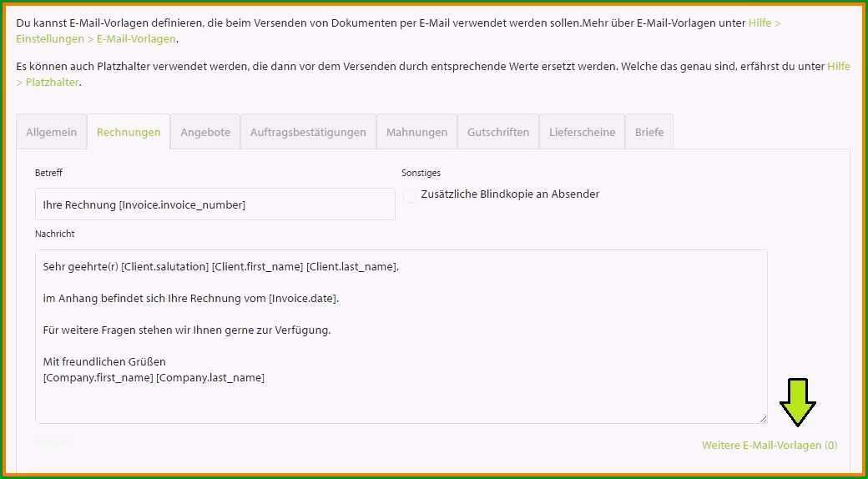Follow the Hilfe > Platzhalter link
The width and height of the screenshot is (868, 479).
[48, 83]
